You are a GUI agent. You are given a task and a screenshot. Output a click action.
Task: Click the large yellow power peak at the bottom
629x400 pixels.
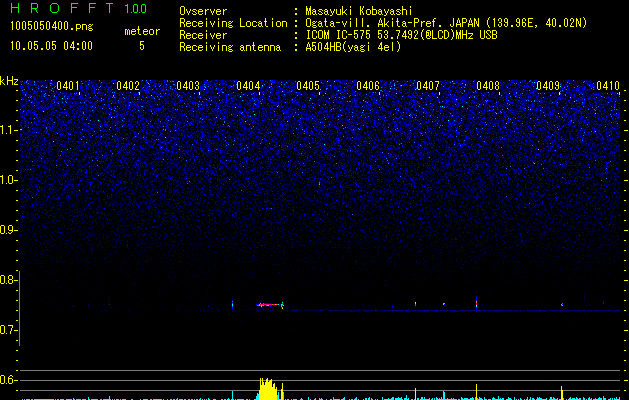267,389
